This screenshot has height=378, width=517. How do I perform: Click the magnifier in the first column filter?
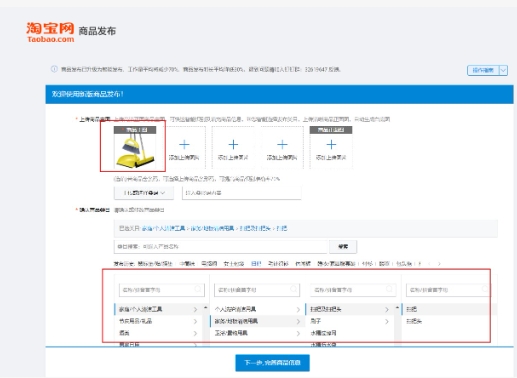pos(198,289)
